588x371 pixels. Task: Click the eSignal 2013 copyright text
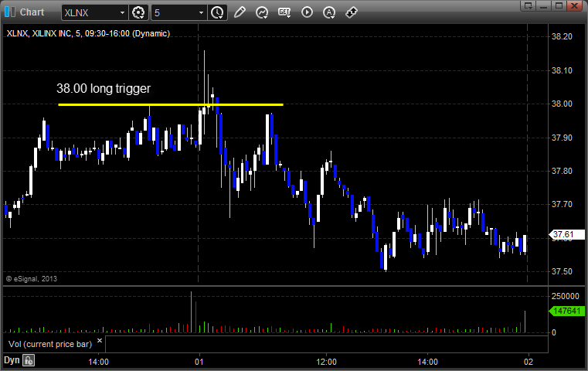point(32,279)
